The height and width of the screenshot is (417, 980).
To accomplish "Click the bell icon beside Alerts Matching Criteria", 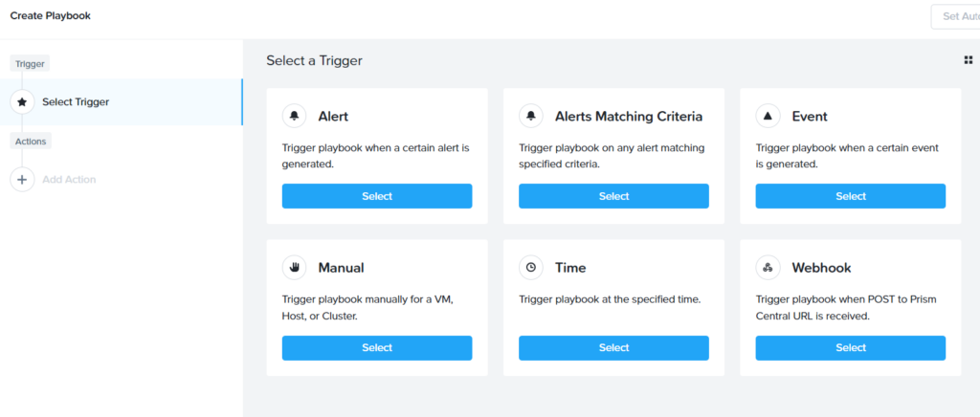I will [x=531, y=116].
